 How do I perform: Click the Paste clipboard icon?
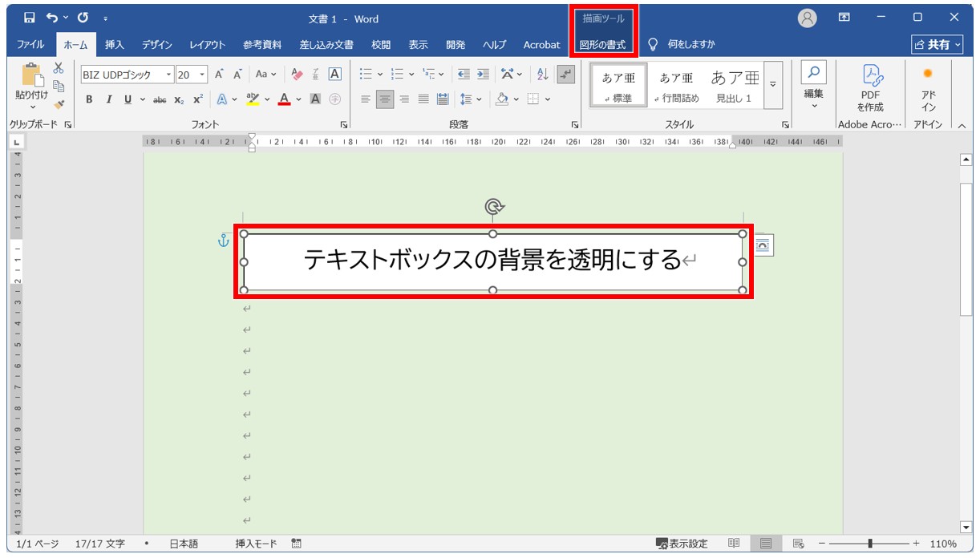(32, 74)
